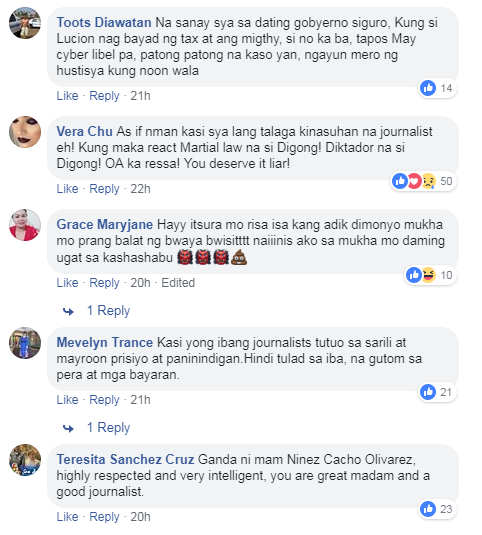
Task: Open Toots Diawatan's profile name link
Action: tap(104, 23)
